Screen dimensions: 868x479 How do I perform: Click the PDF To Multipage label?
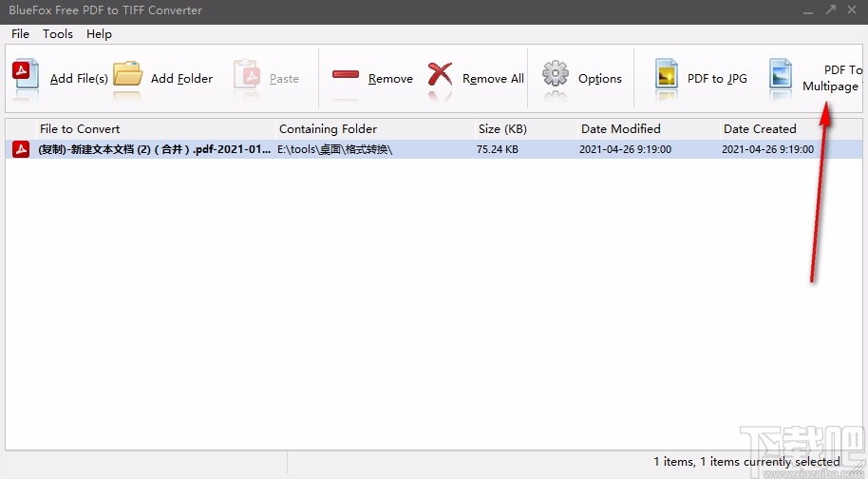pyautogui.click(x=833, y=78)
